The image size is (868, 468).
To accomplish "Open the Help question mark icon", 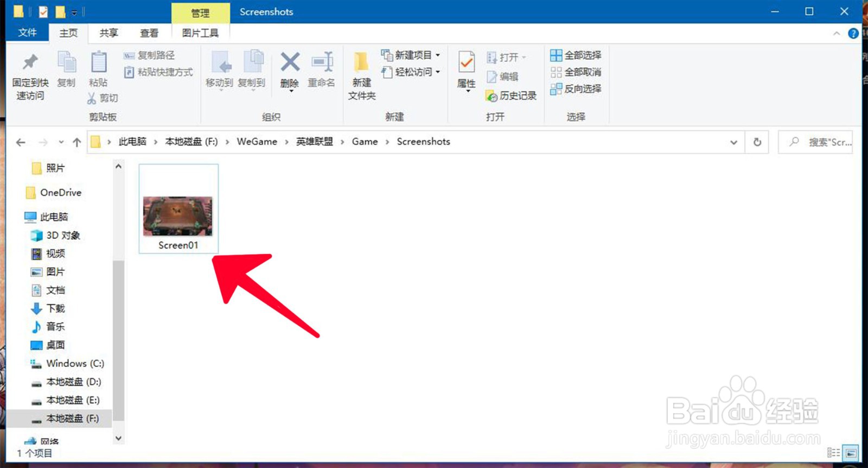I will [x=853, y=34].
